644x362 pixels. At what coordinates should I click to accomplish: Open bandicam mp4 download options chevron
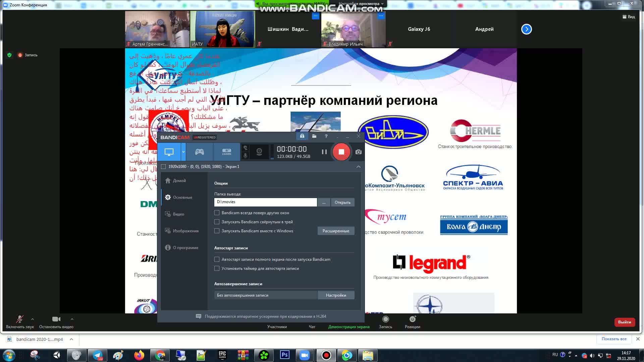(x=71, y=339)
